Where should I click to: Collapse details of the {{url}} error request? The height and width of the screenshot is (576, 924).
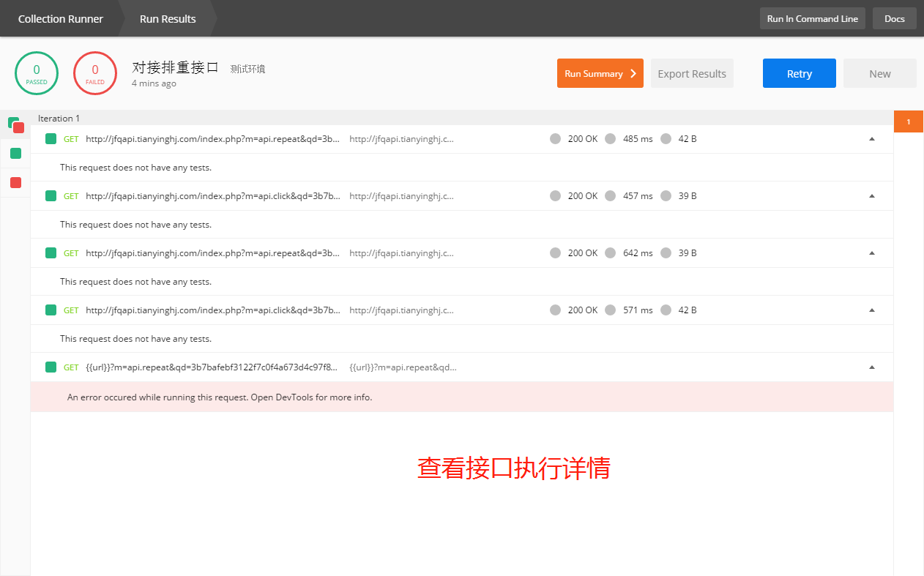[x=871, y=366]
